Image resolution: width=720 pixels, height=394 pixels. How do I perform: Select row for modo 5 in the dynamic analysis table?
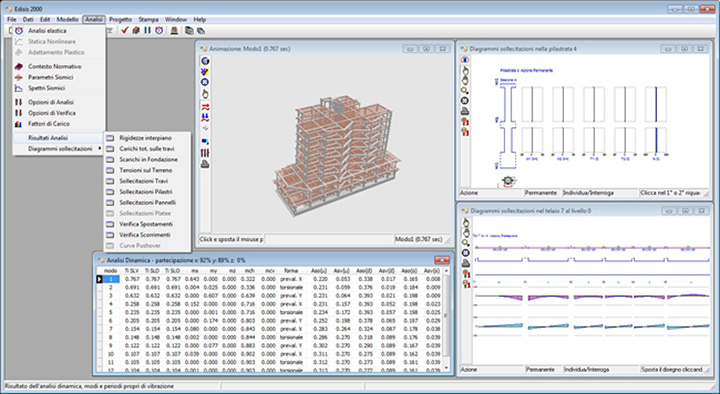(x=271, y=312)
